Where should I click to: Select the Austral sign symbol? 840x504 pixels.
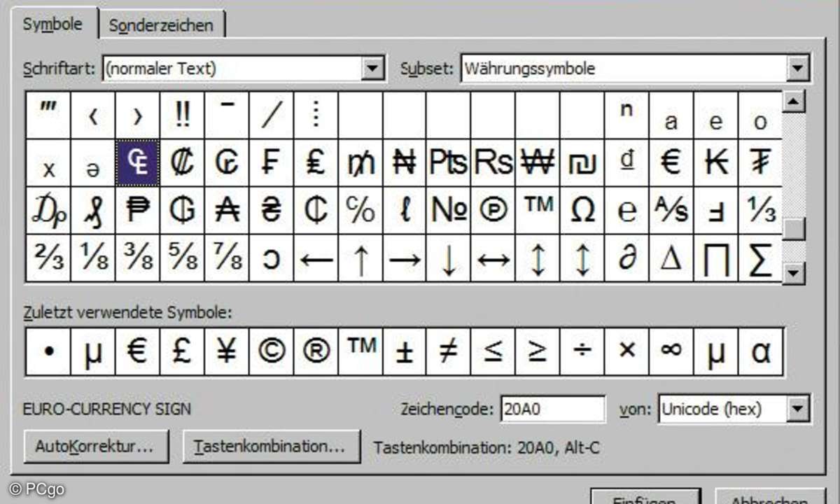[x=227, y=211]
